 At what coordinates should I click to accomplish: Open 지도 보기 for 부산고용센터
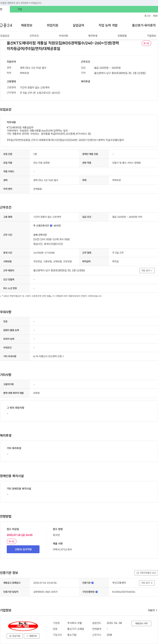click(147, 583)
